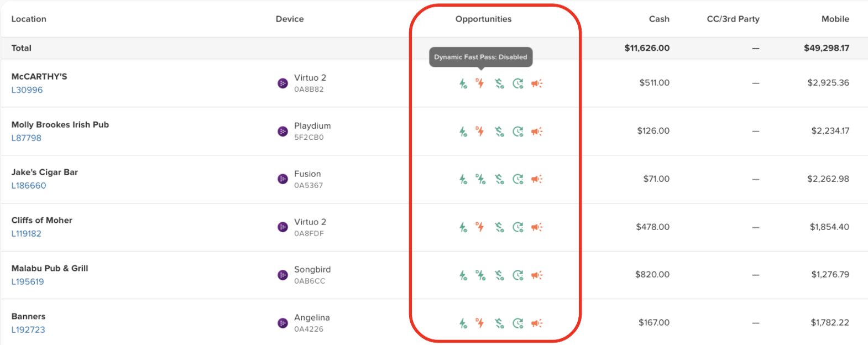This screenshot has width=868, height=345.
Task: Click the first green lightning icon for Banners
Action: pyautogui.click(x=463, y=323)
